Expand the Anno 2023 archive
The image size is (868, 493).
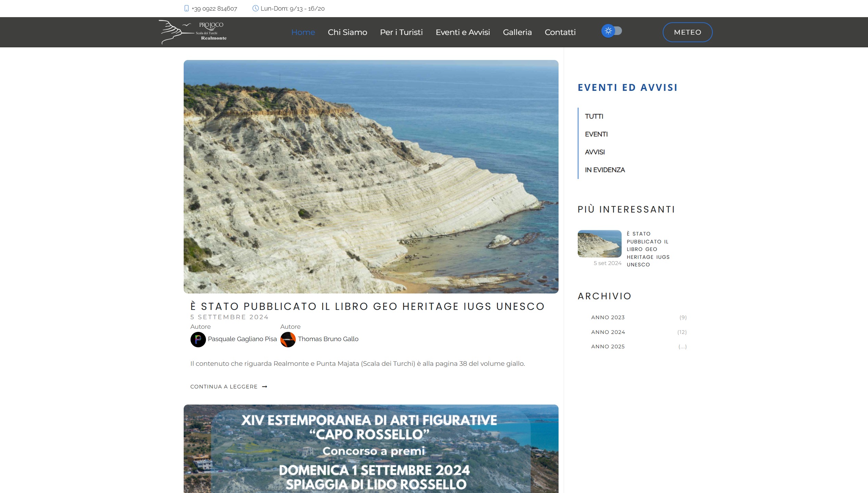(608, 317)
